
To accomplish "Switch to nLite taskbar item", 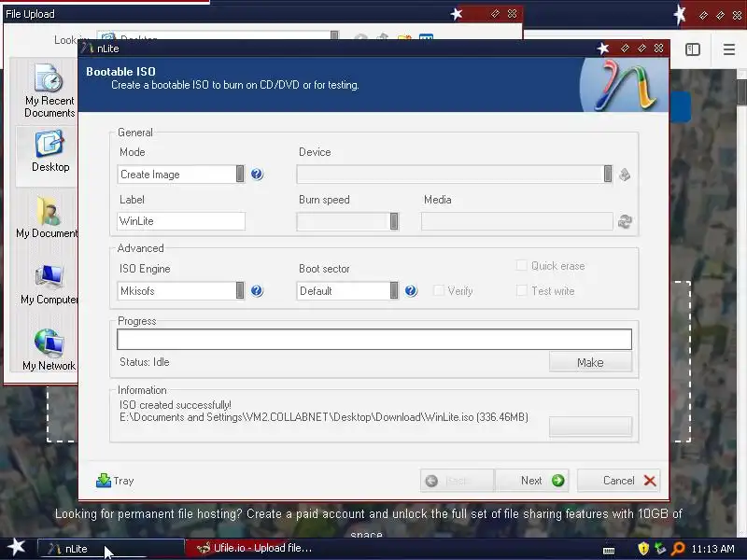I will 110,549.
